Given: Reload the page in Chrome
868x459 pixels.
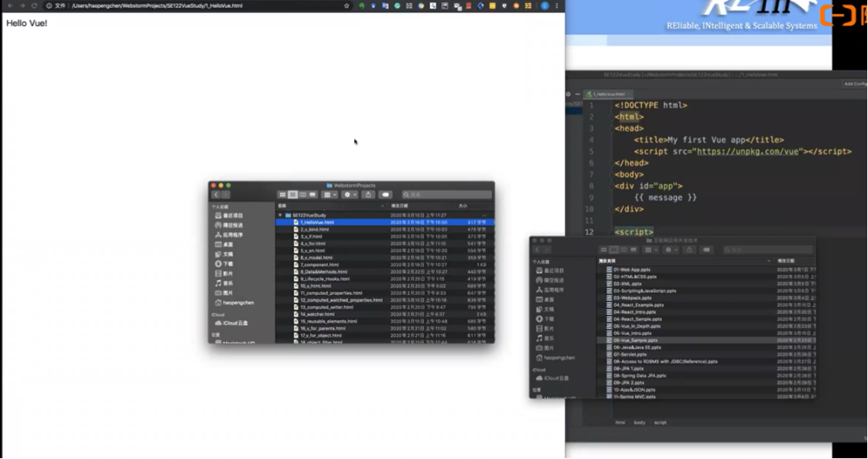Looking at the screenshot, I should [34, 5].
